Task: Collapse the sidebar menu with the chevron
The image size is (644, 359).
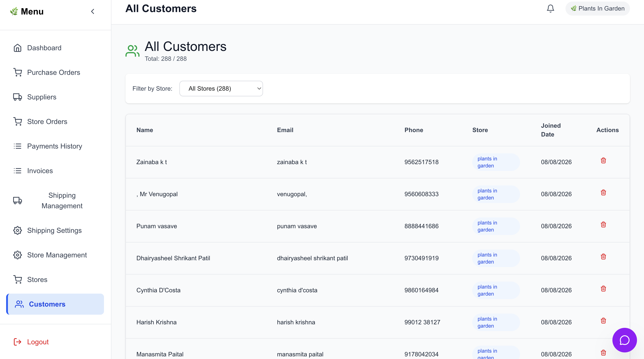Action: [x=93, y=11]
